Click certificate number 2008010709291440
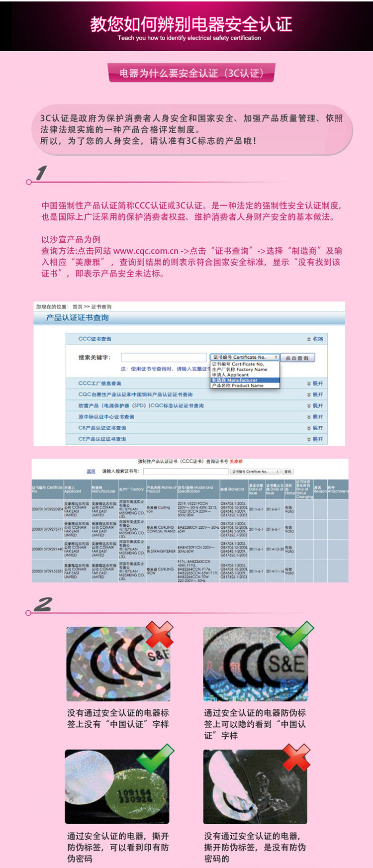The image size is (373, 868). 47,549
